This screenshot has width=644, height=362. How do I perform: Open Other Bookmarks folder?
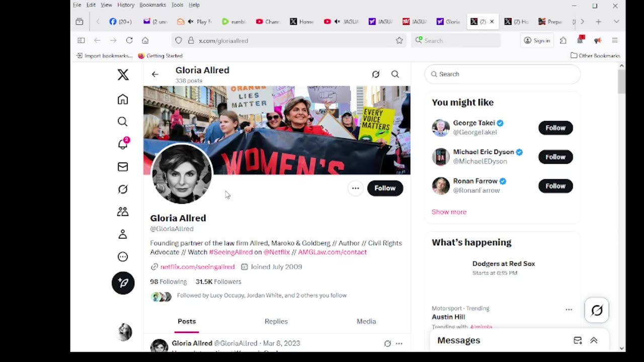pos(595,56)
